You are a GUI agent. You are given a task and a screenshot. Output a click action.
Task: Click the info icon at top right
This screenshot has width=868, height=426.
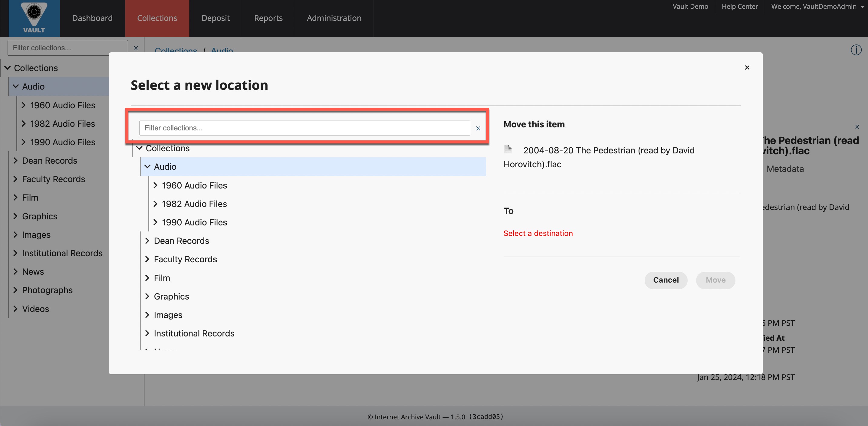[x=856, y=50]
